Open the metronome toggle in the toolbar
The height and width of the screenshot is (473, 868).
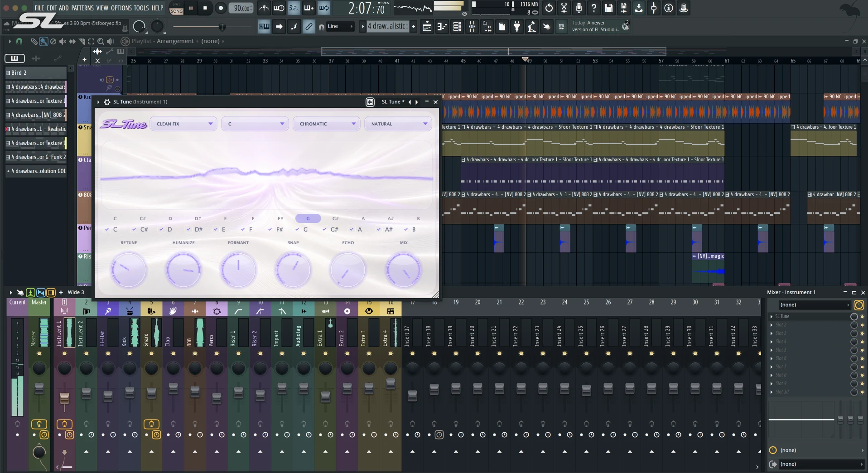click(x=264, y=8)
